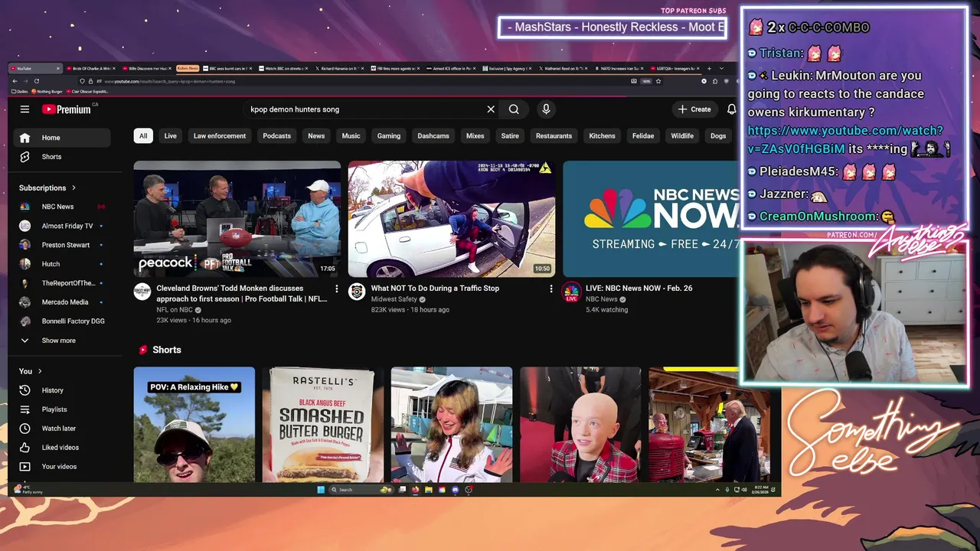Open Preston Stewart subscription
This screenshot has height=551, width=980.
(x=62, y=245)
